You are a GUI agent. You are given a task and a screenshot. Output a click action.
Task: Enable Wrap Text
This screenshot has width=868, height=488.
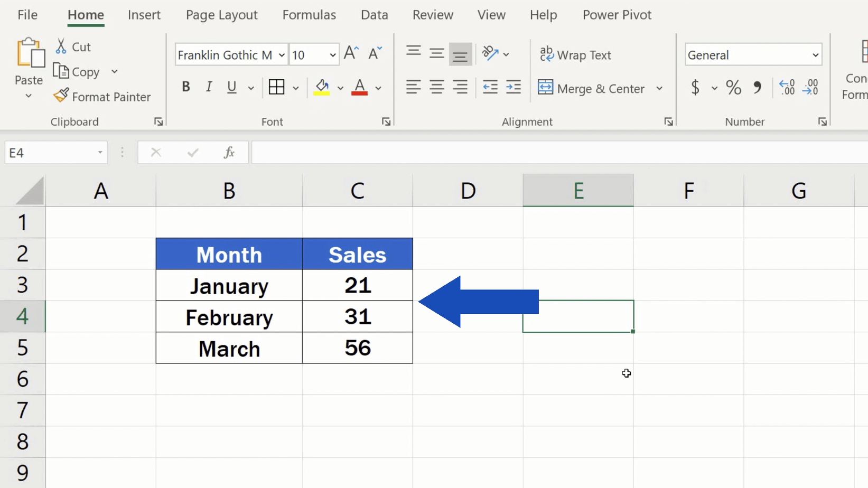575,54
